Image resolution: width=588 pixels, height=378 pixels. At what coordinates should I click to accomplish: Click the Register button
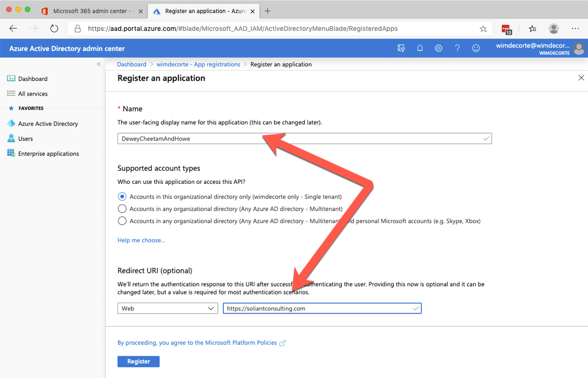pos(139,361)
